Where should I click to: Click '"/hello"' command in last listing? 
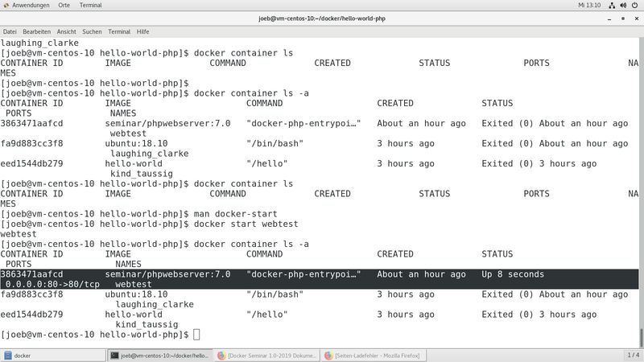(x=267, y=315)
